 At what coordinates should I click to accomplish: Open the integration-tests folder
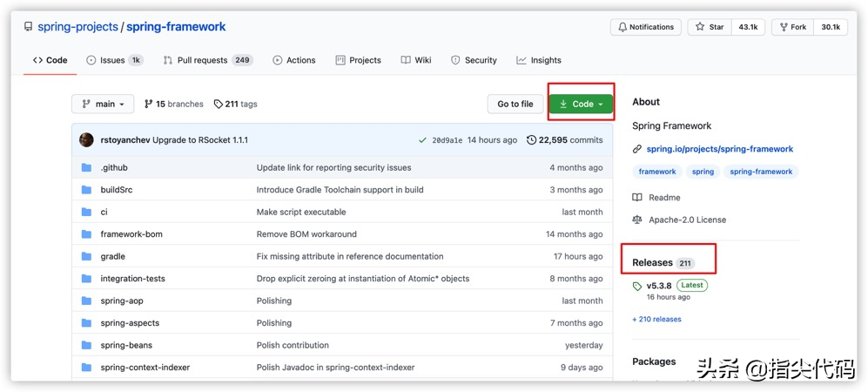pyautogui.click(x=133, y=279)
